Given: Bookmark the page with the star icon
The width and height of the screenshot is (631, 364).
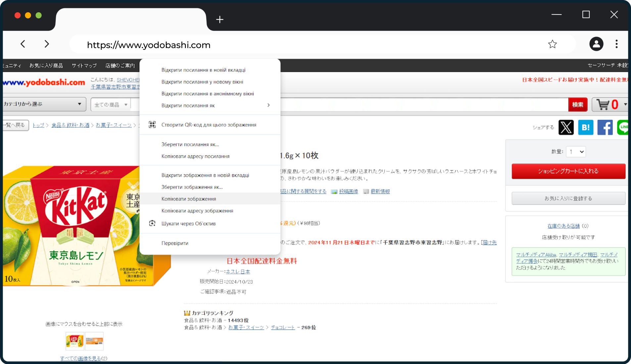Looking at the screenshot, I should pos(552,44).
